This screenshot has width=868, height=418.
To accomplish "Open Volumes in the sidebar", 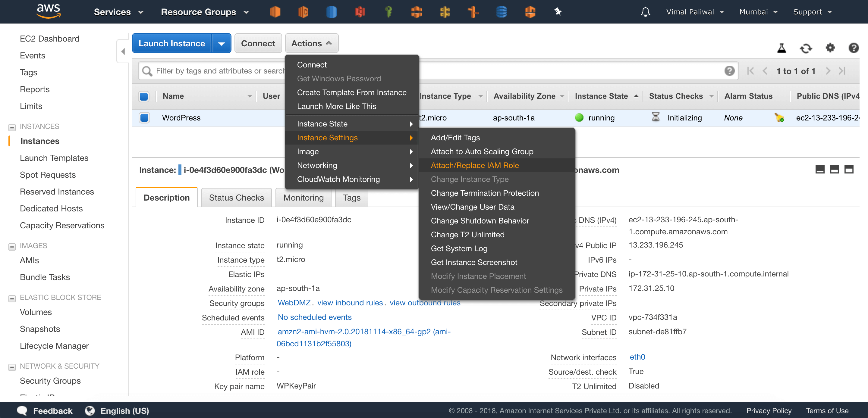I will (36, 312).
